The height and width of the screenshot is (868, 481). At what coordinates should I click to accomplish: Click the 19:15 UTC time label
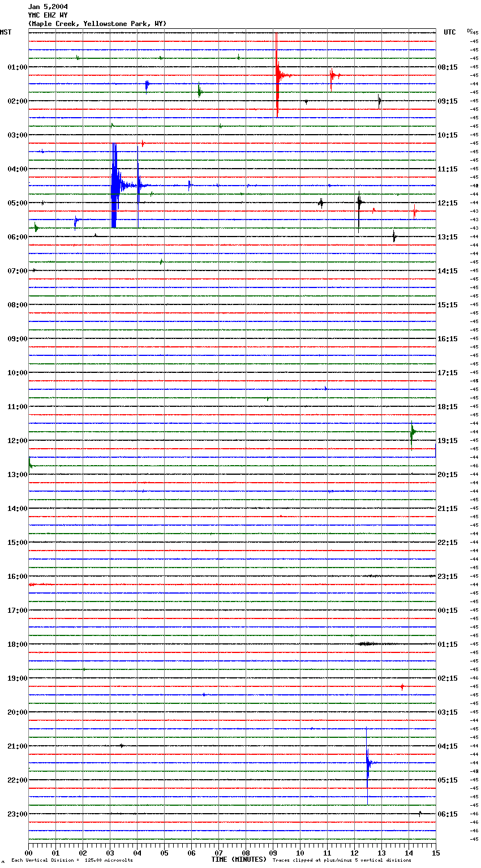click(448, 441)
